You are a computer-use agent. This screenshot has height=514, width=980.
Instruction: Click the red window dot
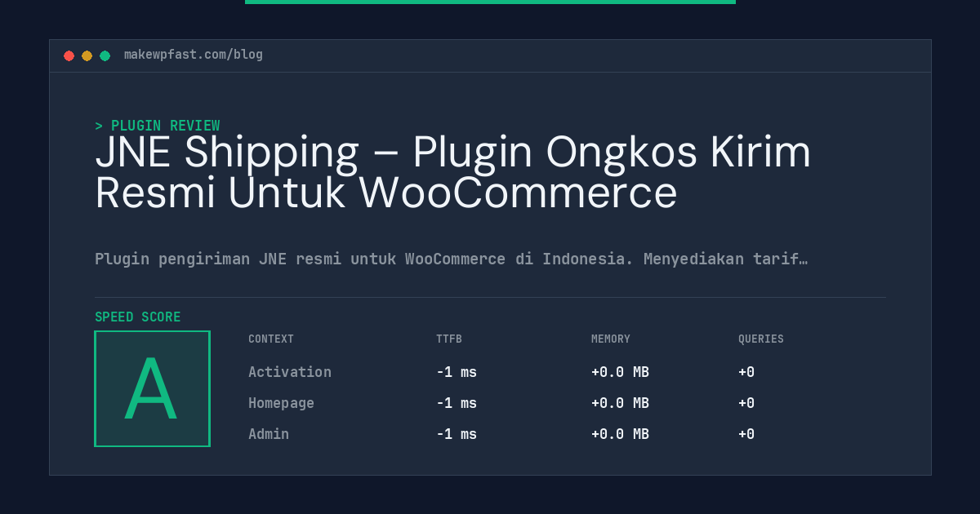click(69, 55)
